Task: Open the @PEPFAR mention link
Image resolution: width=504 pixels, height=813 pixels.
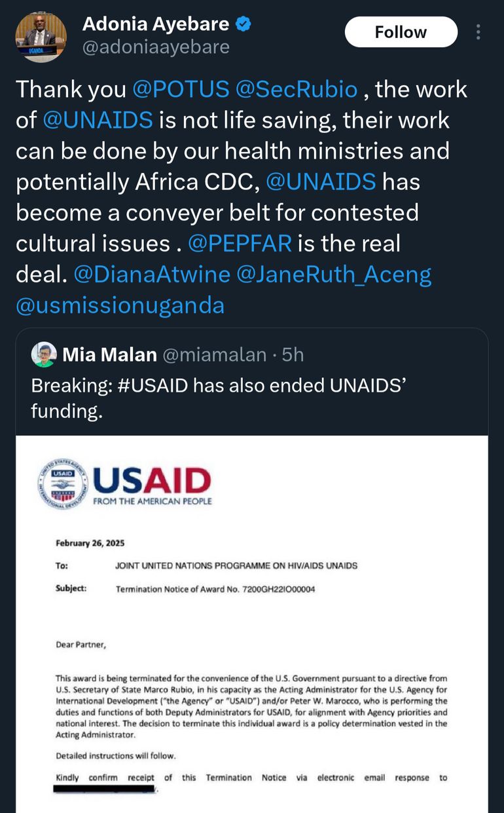Action: click(x=240, y=243)
